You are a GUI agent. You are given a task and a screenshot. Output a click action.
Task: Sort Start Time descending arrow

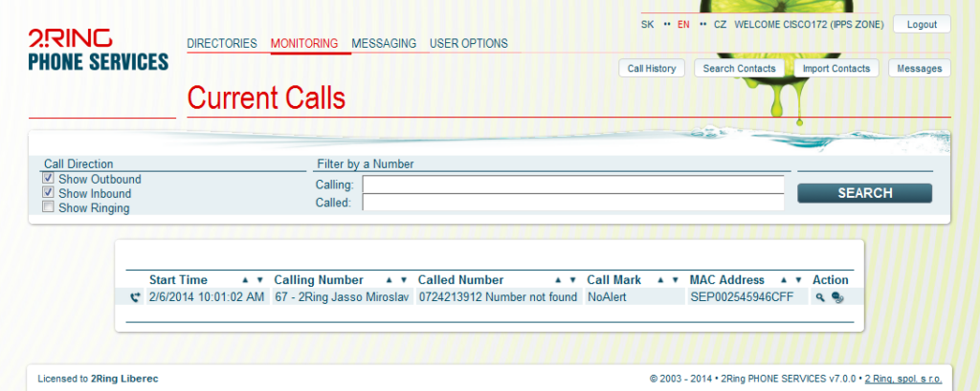click(x=260, y=280)
